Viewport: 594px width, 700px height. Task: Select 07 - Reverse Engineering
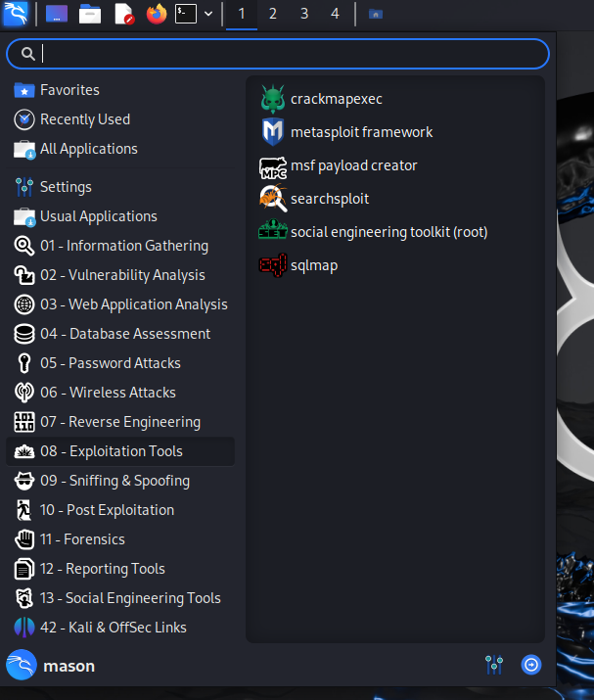(120, 422)
